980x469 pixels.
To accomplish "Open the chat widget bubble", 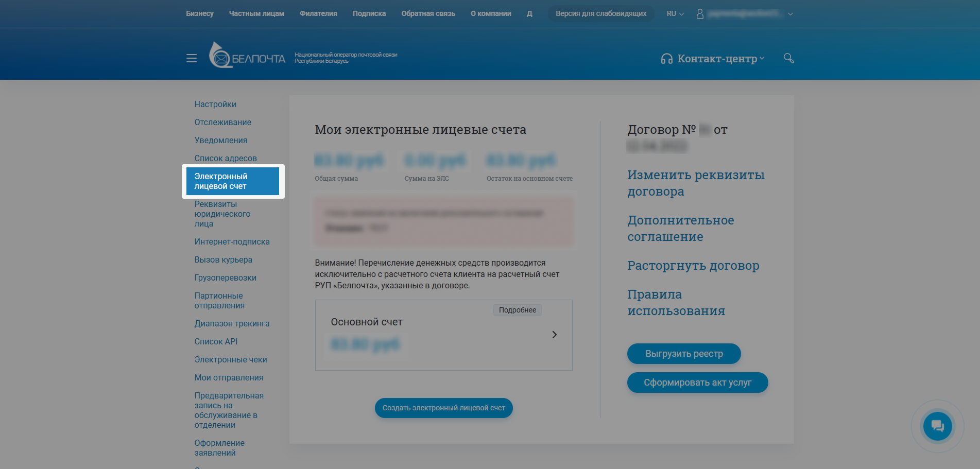I will [x=937, y=426].
